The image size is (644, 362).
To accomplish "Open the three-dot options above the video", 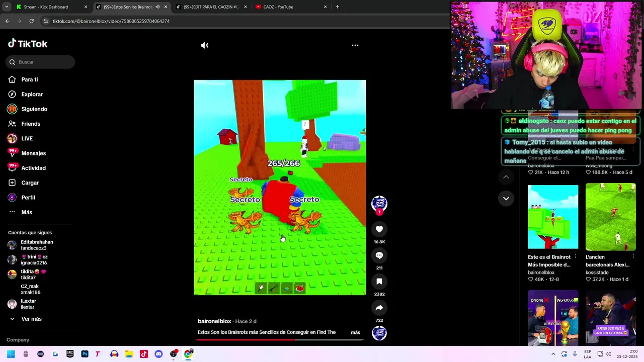I will [x=355, y=45].
